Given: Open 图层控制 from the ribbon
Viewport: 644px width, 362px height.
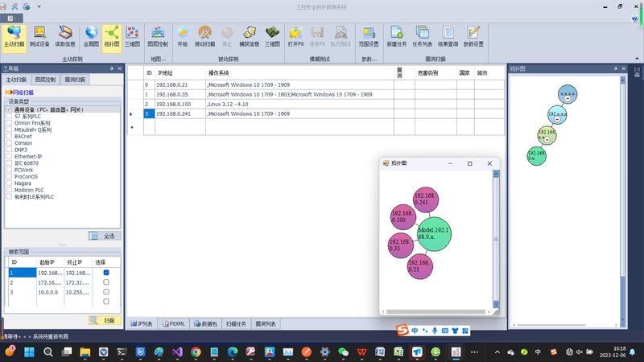Looking at the screenshot, I should [x=158, y=37].
